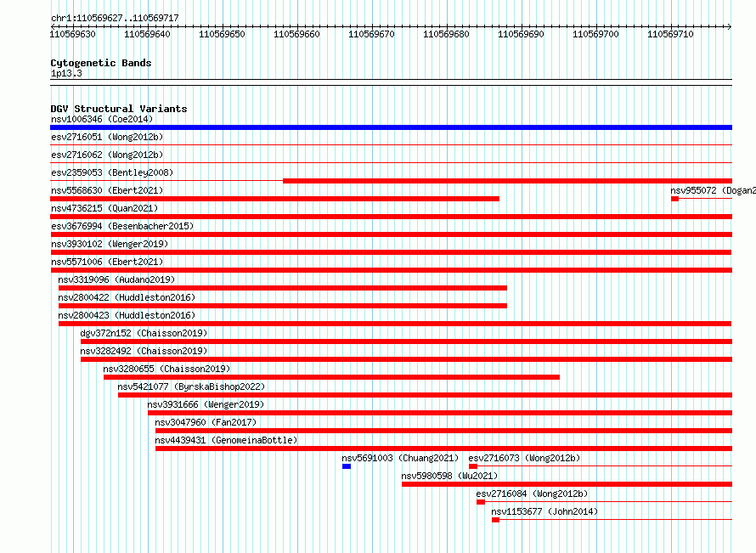Click ruler position 110569680
Image resolution: width=756 pixels, height=553 pixels.
447,34
